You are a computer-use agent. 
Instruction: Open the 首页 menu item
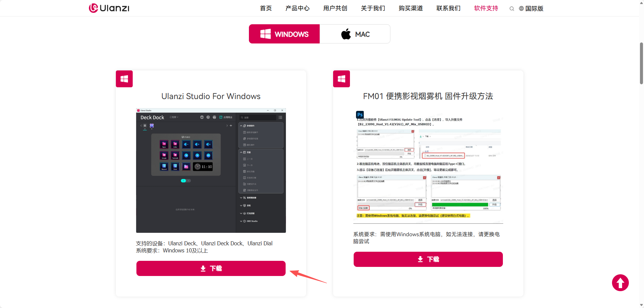(x=266, y=8)
